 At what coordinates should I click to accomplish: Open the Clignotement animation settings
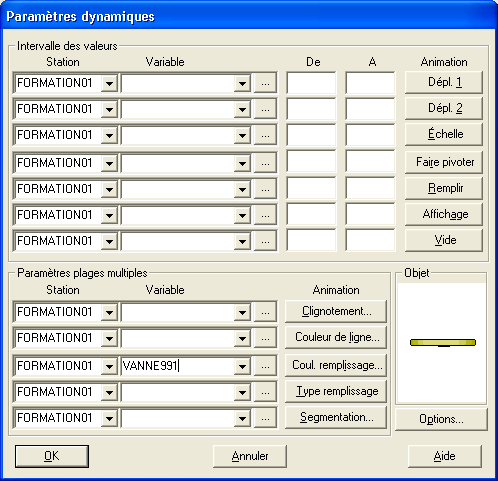tap(336, 311)
